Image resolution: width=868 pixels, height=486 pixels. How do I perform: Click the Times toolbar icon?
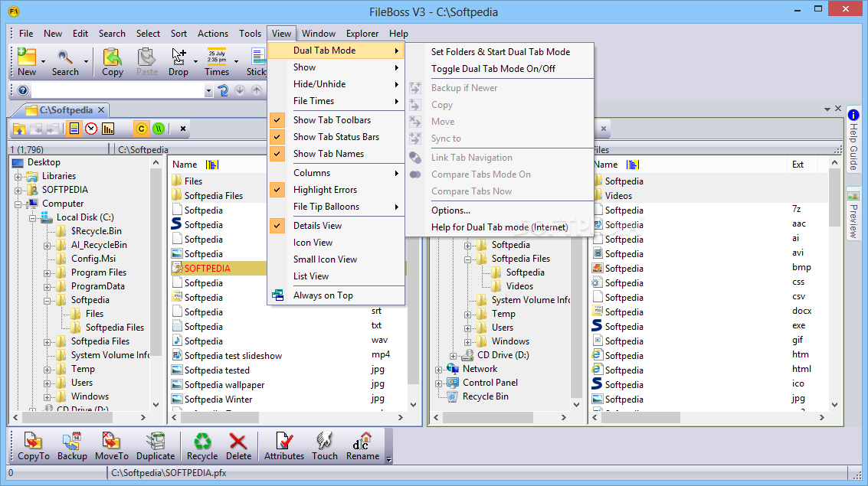217,62
